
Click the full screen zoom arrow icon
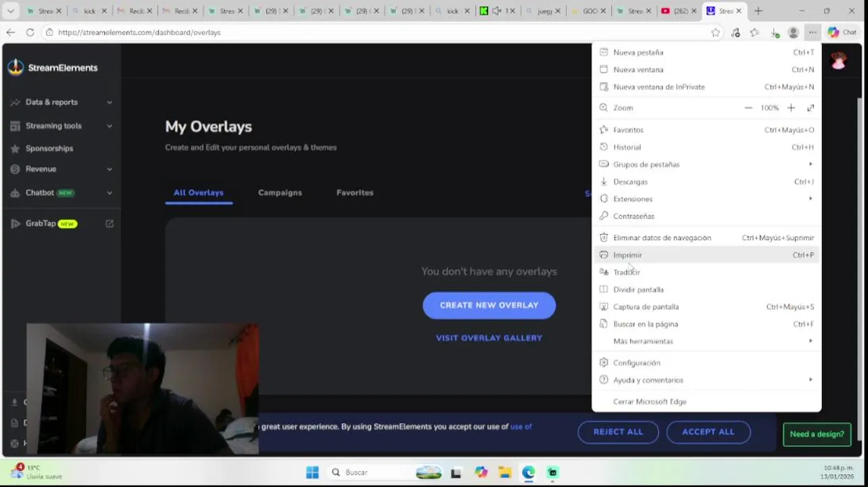click(811, 108)
